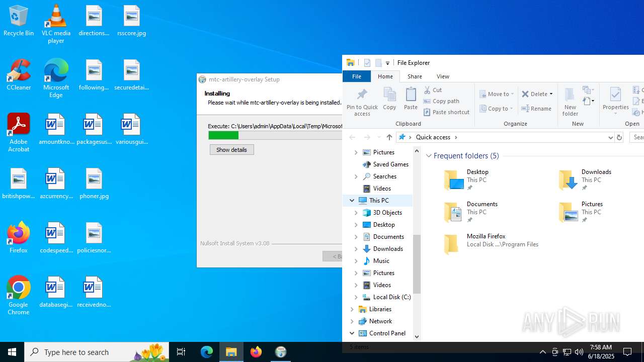Select the Adobe Acrobat desktop icon

19,133
